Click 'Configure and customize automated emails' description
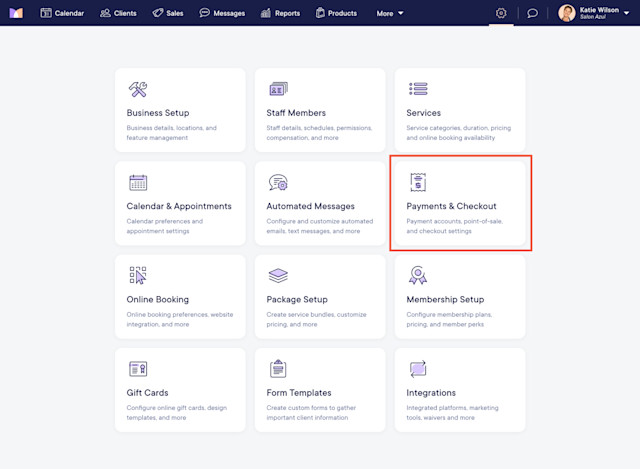640x469 pixels. 320,226
